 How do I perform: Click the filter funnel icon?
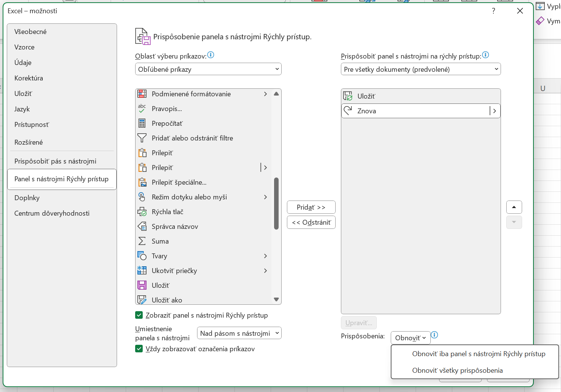142,138
